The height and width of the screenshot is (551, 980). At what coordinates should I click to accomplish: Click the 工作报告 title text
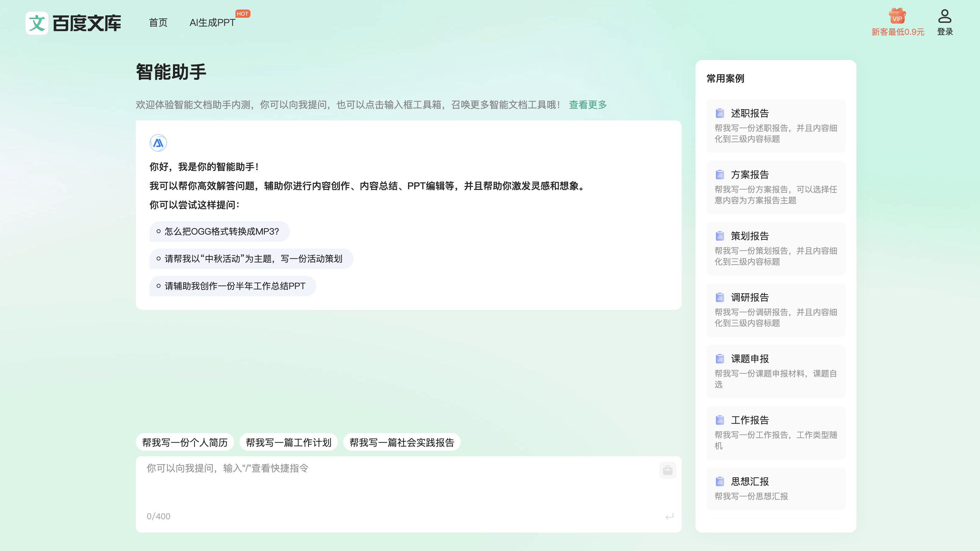750,420
